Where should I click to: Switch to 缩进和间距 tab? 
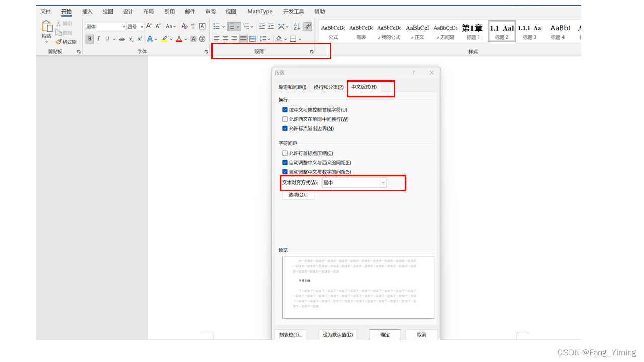pyautogui.click(x=292, y=87)
